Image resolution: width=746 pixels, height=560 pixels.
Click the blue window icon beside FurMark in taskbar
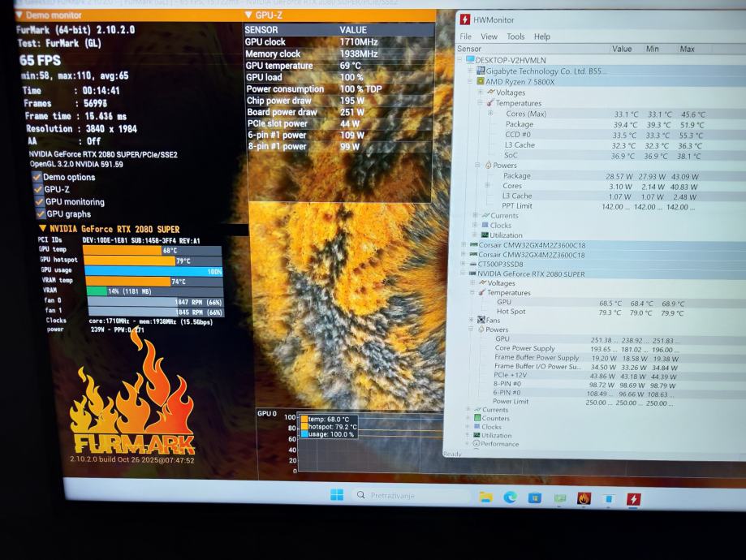click(x=609, y=498)
